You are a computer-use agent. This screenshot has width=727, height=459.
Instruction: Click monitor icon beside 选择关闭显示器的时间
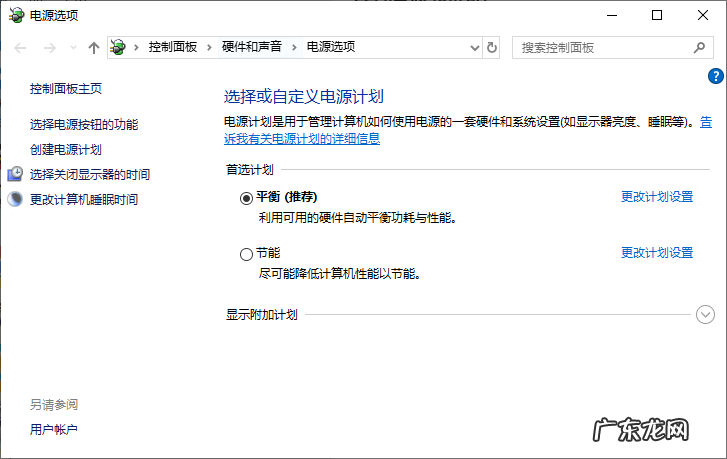[15, 174]
